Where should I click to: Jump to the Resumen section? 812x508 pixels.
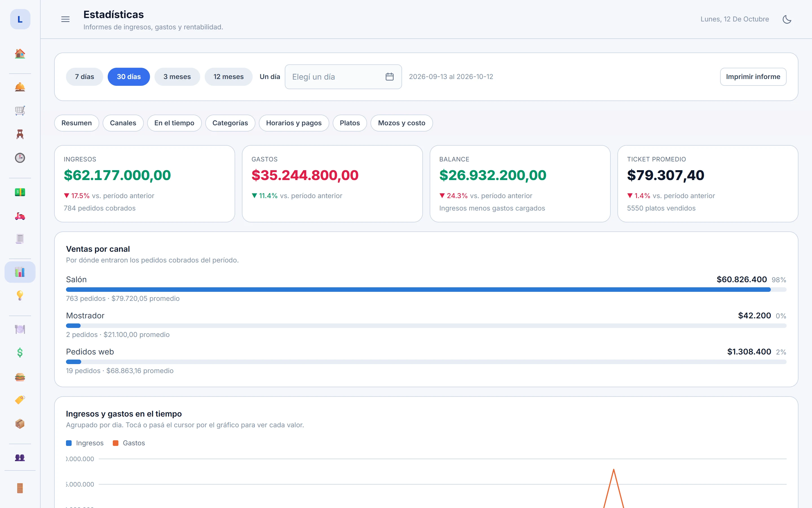click(x=76, y=123)
